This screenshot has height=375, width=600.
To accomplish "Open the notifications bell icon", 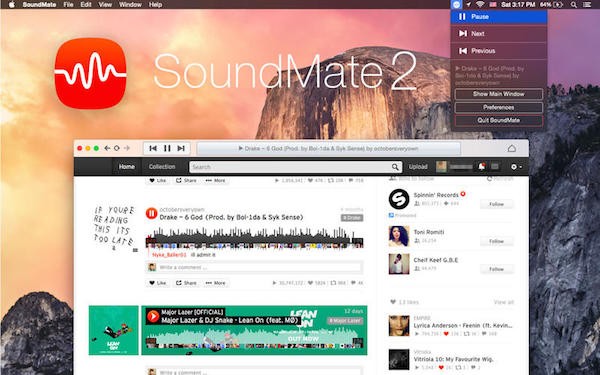I will [481, 166].
